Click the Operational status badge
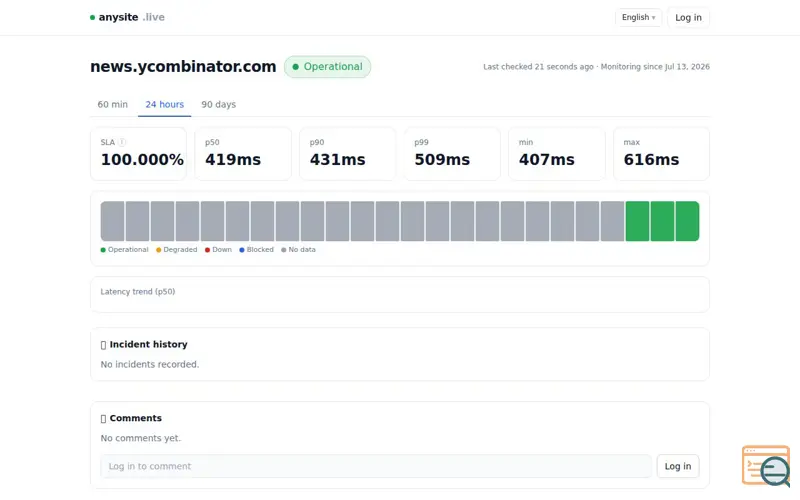 (328, 67)
